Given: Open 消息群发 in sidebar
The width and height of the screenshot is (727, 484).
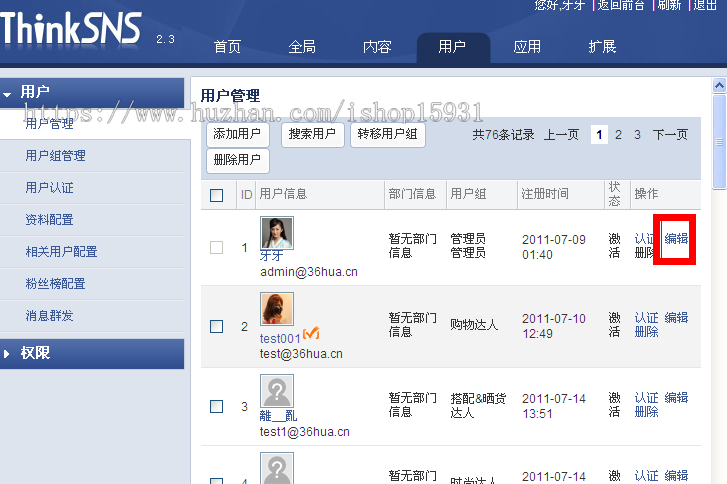Looking at the screenshot, I should (x=49, y=316).
